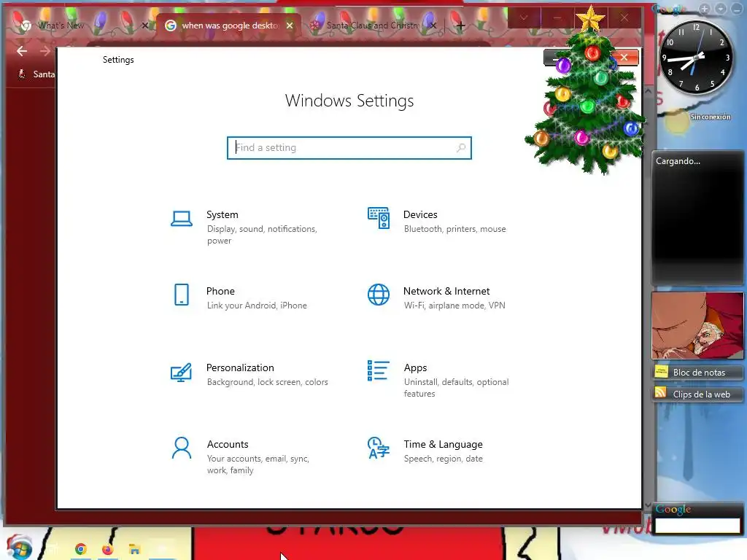This screenshot has width=747, height=560.
Task: Open Chrome's tab search chevron
Action: (524, 18)
